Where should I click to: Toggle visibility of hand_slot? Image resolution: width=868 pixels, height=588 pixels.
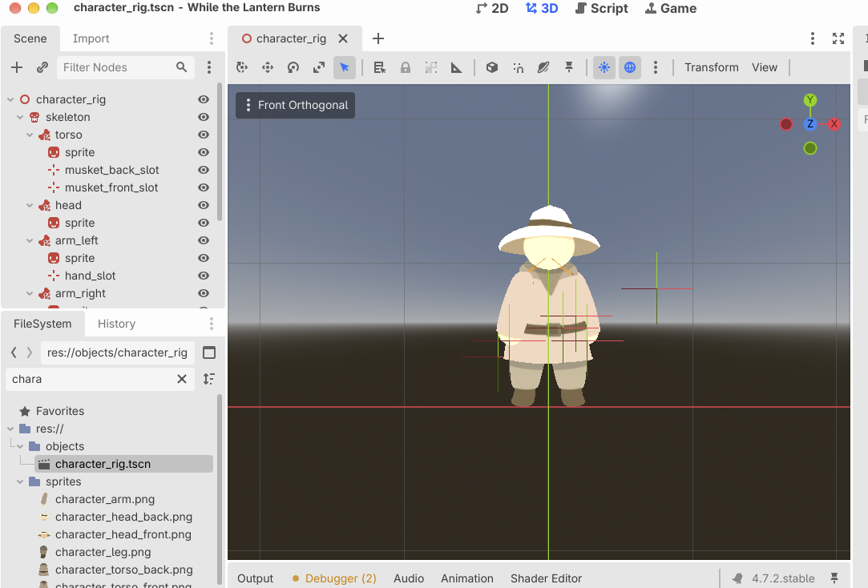point(204,276)
